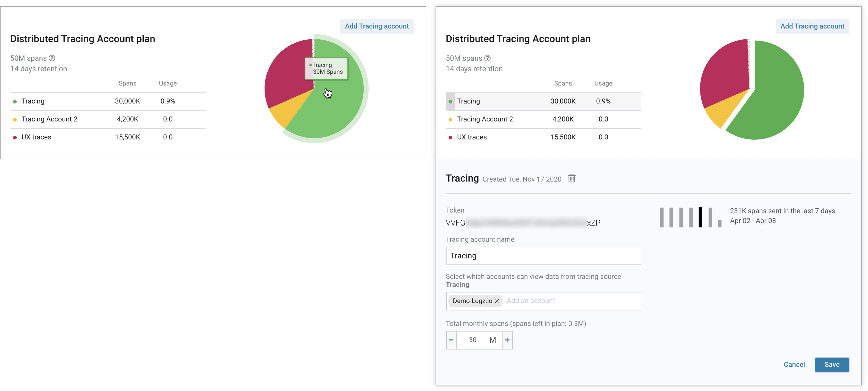Image resolution: width=868 pixels, height=391 pixels.
Task: Increment total monthly spans with plus
Action: click(507, 340)
